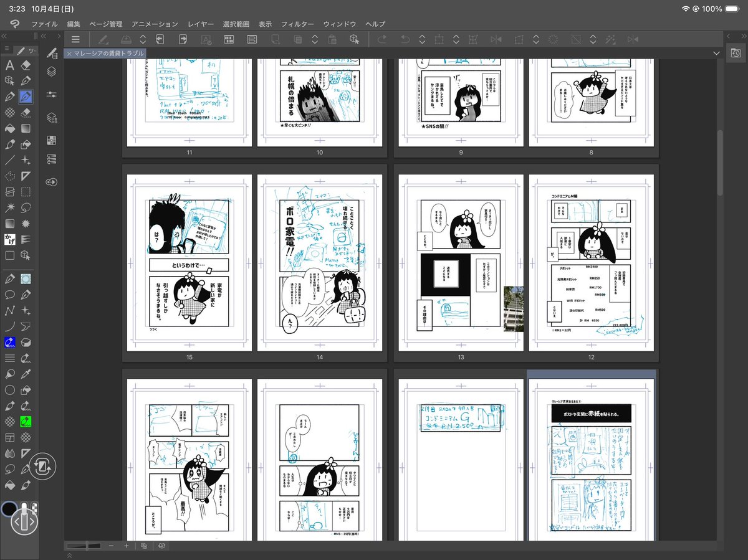This screenshot has width=748, height=560.
Task: Click the bottom zoom slider
Action: pos(84,546)
